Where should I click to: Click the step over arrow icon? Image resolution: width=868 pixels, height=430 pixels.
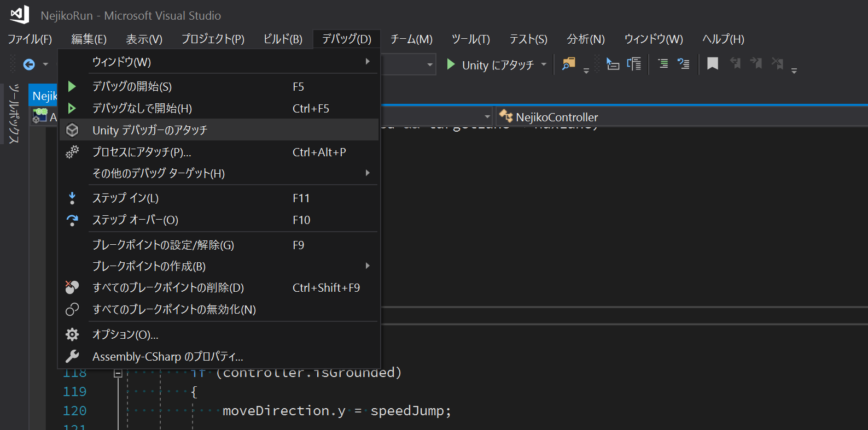(x=72, y=220)
